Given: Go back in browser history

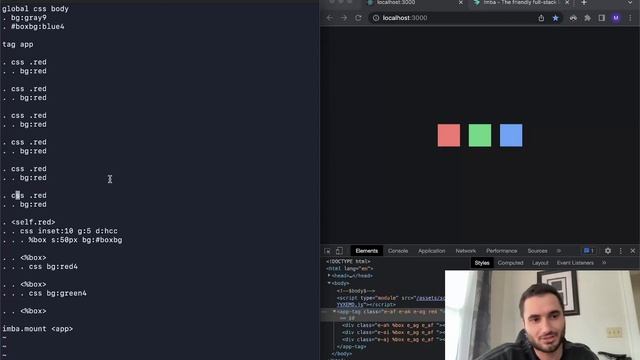Looking at the screenshot, I should [x=329, y=18].
